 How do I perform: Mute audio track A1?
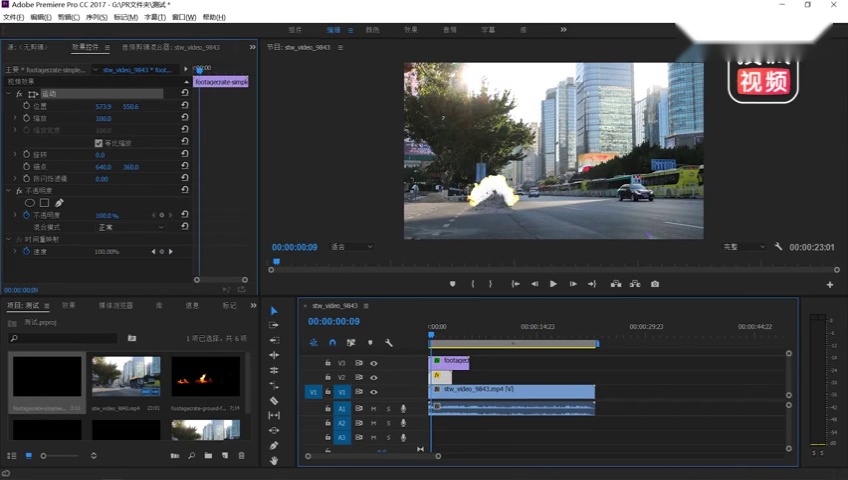point(373,409)
